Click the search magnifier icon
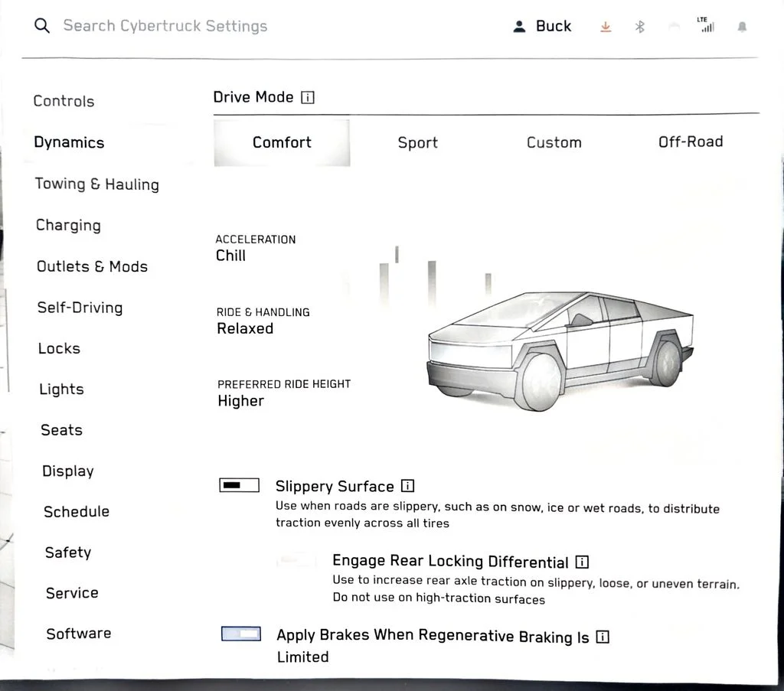This screenshot has width=784, height=691. coord(42,25)
